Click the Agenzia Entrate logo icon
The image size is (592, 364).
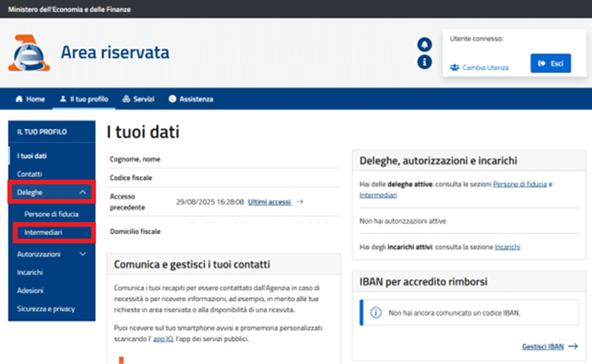point(29,53)
